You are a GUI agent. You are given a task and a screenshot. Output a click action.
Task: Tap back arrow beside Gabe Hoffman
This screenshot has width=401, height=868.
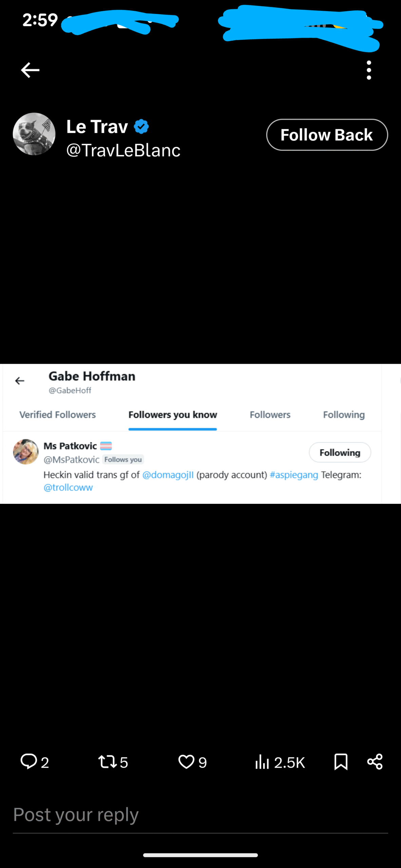(x=20, y=381)
